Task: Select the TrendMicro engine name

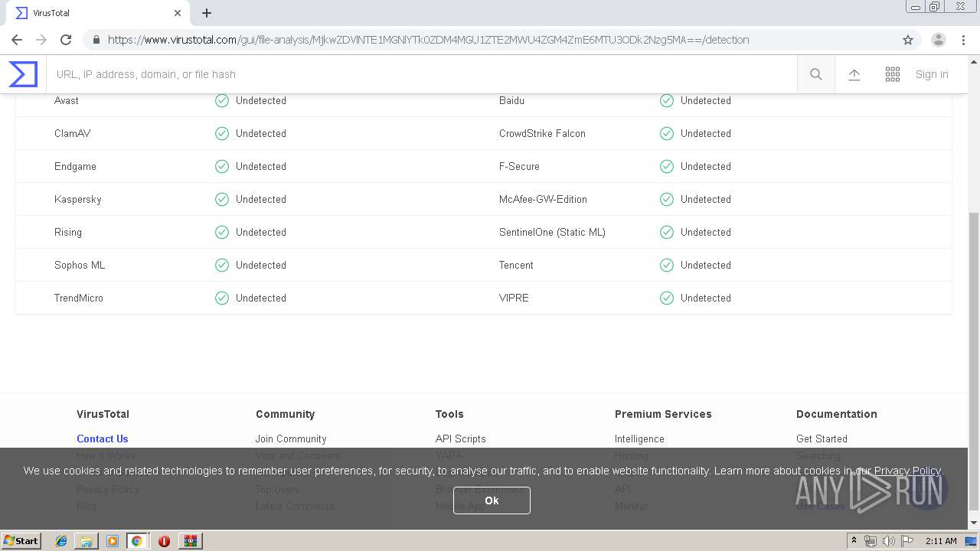Action: point(78,298)
